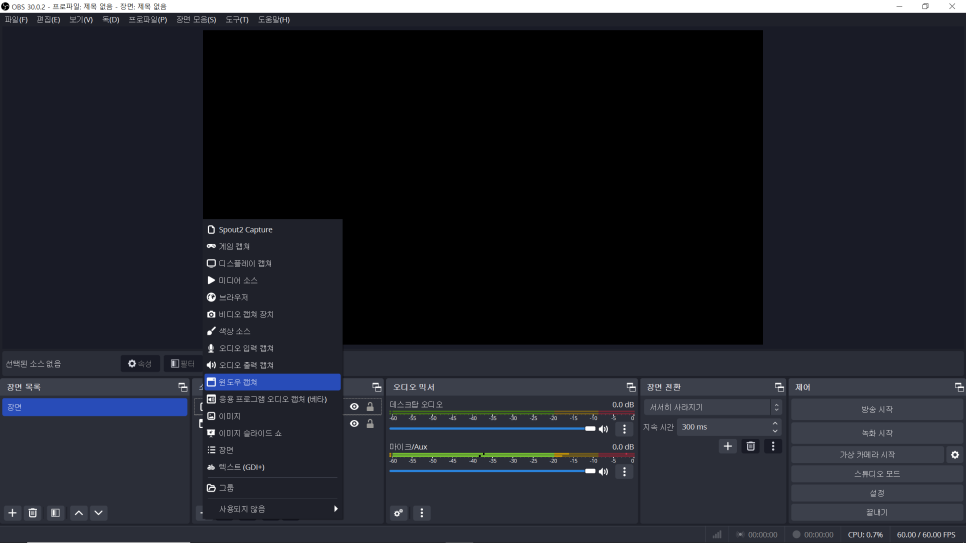The image size is (966, 543).
Task: Click 녹화 시작 button
Action: [877, 433]
